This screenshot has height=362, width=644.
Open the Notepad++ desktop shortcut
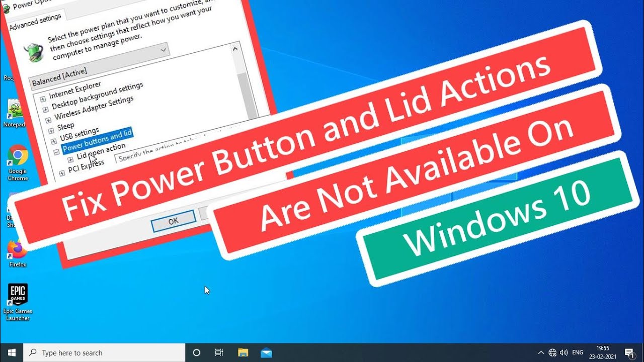point(14,113)
